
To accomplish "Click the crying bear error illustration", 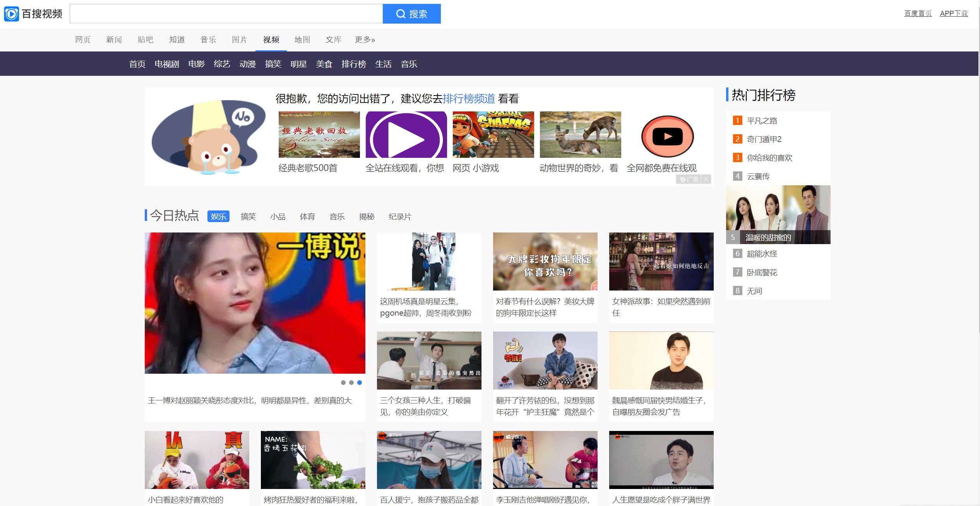I will coord(209,137).
